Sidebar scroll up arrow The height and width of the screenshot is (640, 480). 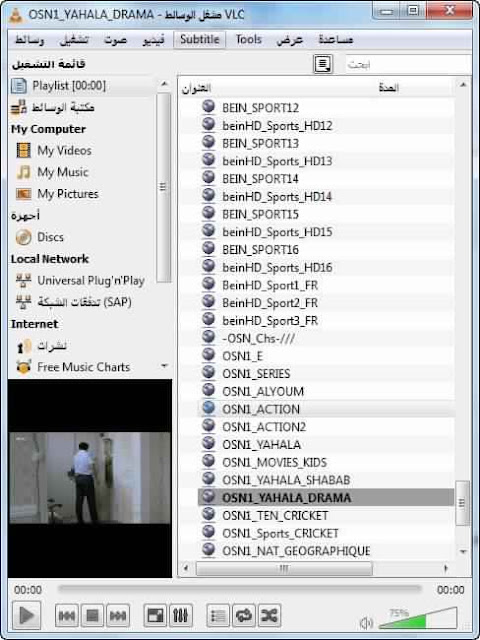[164, 84]
